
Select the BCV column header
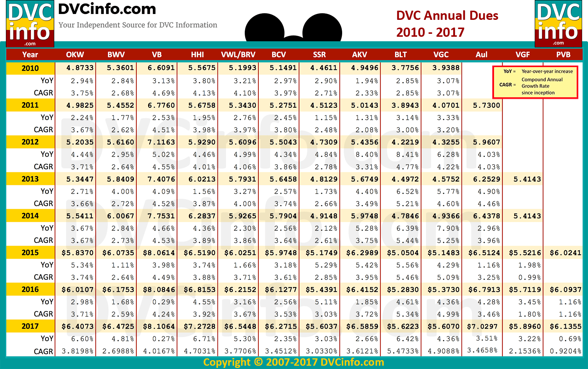point(279,55)
